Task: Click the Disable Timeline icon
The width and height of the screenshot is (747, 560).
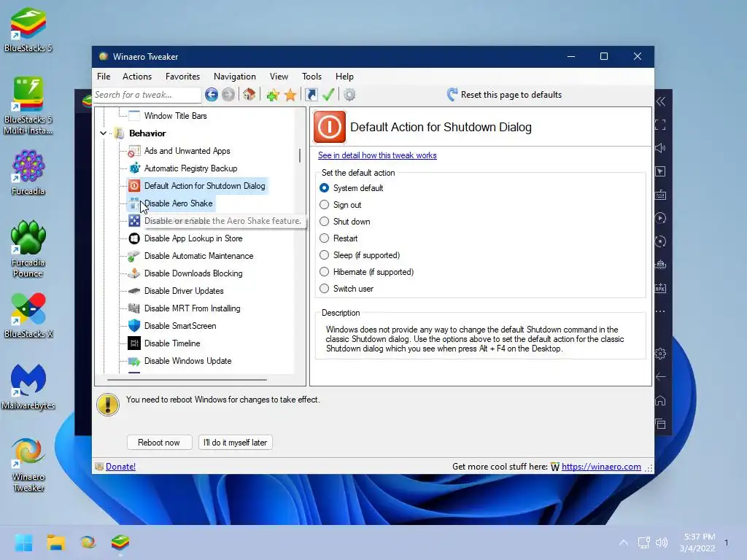Action: pyautogui.click(x=134, y=343)
